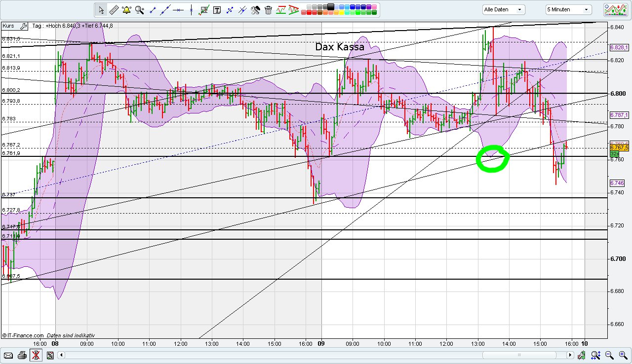Activate the alarm bell tool
The height and width of the screenshot is (364, 632).
point(126,9)
